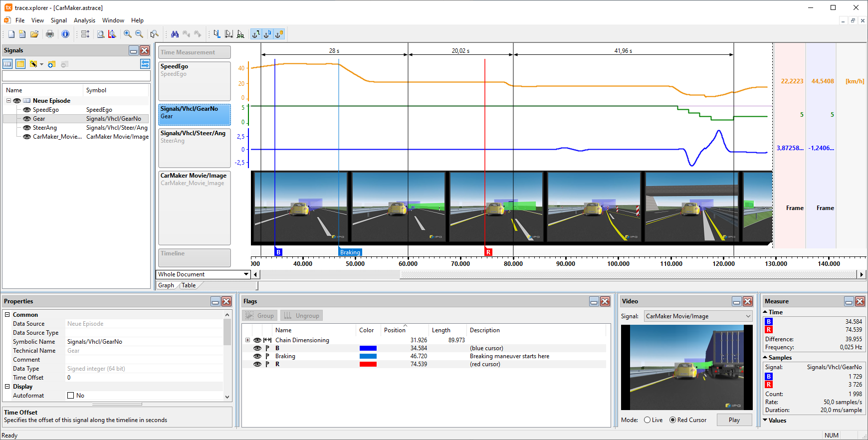Select the Time Measurement lane header
Screen dimensions: 868x440
click(x=195, y=52)
